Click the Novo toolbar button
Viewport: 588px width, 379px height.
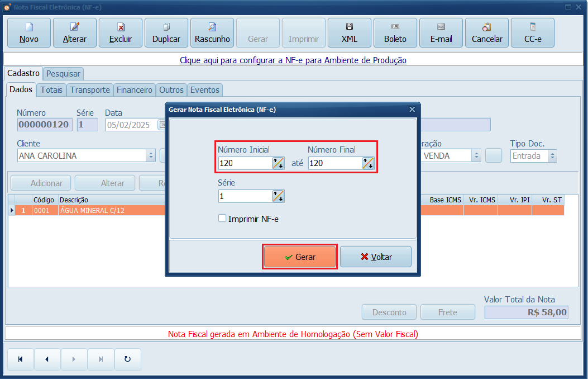click(29, 32)
